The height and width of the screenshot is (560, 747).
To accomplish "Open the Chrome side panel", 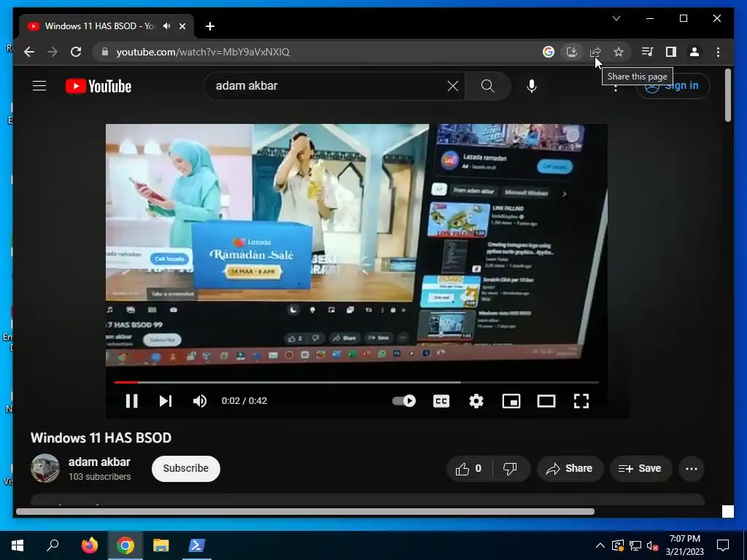I will tap(671, 52).
